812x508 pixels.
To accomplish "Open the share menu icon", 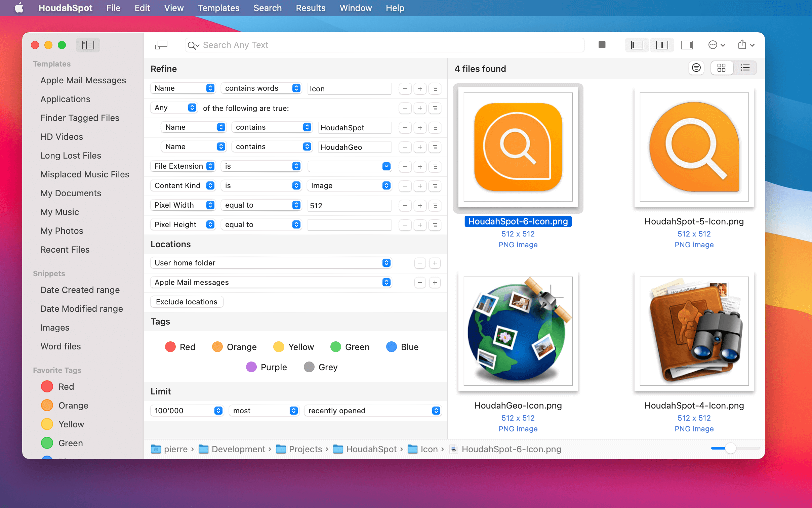I will coord(741,45).
